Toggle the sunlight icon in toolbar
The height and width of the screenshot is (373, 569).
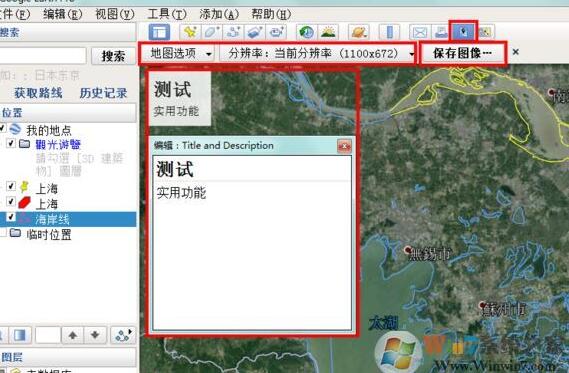pyautogui.click(x=328, y=32)
